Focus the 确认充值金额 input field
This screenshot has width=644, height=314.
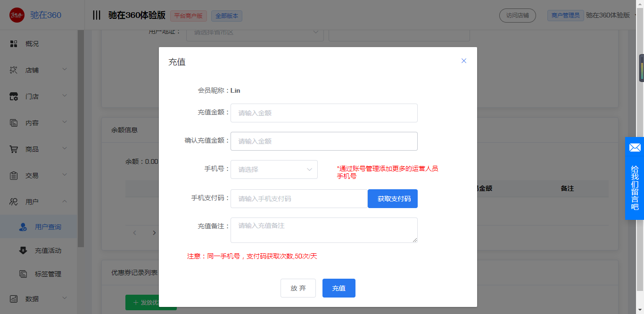click(x=324, y=141)
